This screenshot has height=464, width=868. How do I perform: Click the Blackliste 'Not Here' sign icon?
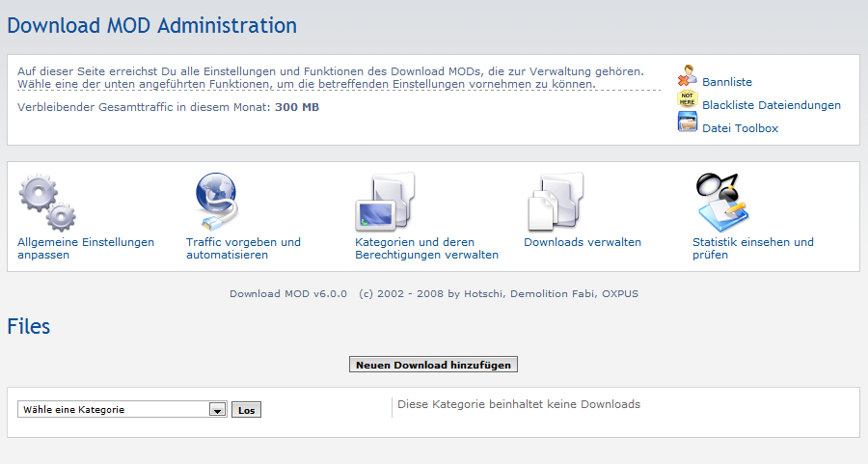click(x=687, y=99)
